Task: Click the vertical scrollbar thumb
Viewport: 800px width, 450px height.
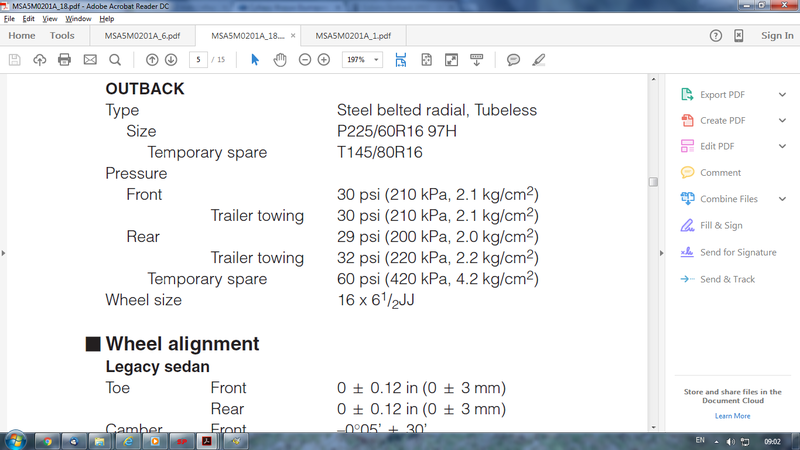Action: point(653,182)
